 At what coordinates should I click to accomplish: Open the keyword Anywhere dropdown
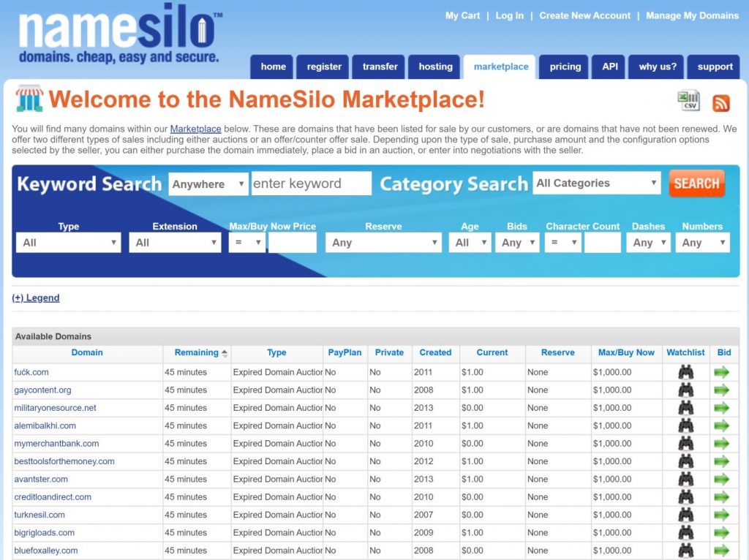(208, 183)
